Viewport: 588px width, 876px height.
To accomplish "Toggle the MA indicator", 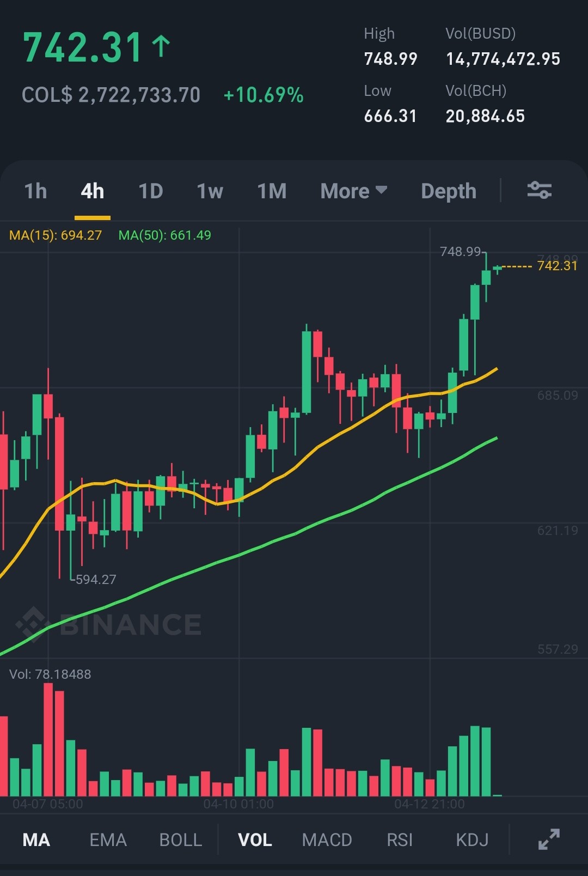I will coord(36,839).
